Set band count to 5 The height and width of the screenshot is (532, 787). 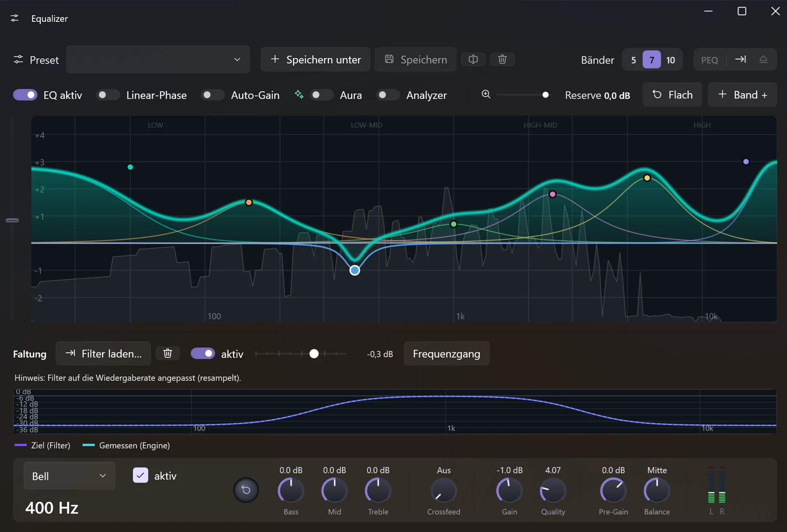(x=634, y=60)
